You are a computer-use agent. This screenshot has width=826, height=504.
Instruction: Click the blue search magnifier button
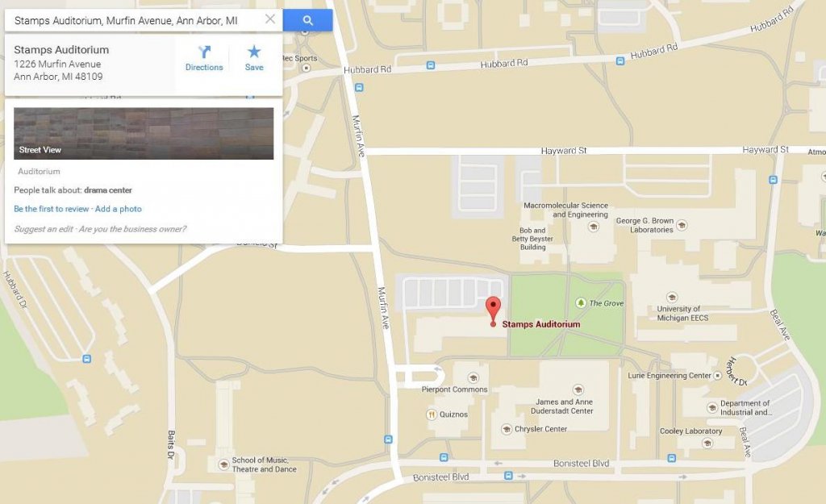[x=307, y=20]
